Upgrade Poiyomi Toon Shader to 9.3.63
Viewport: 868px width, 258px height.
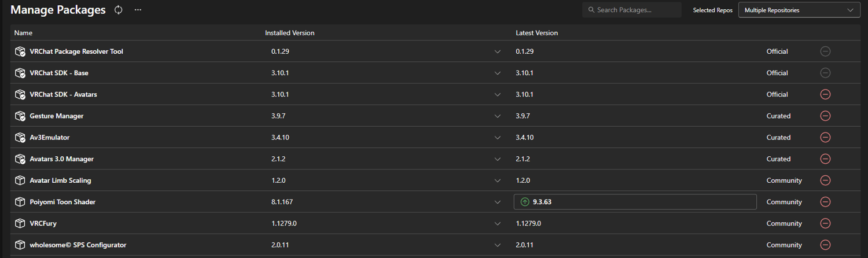coord(635,202)
